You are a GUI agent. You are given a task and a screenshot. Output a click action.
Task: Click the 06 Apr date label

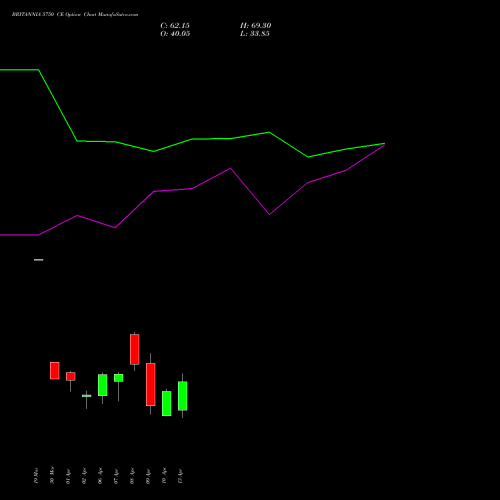100,476
